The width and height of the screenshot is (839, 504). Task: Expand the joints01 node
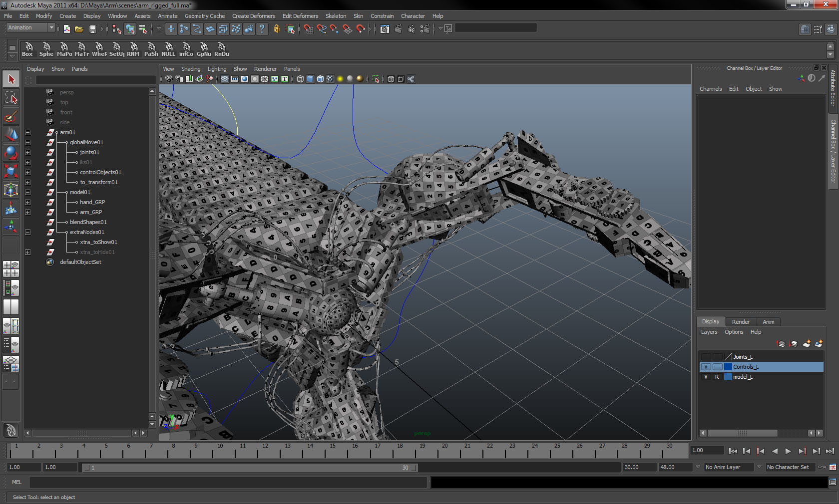pyautogui.click(x=28, y=152)
